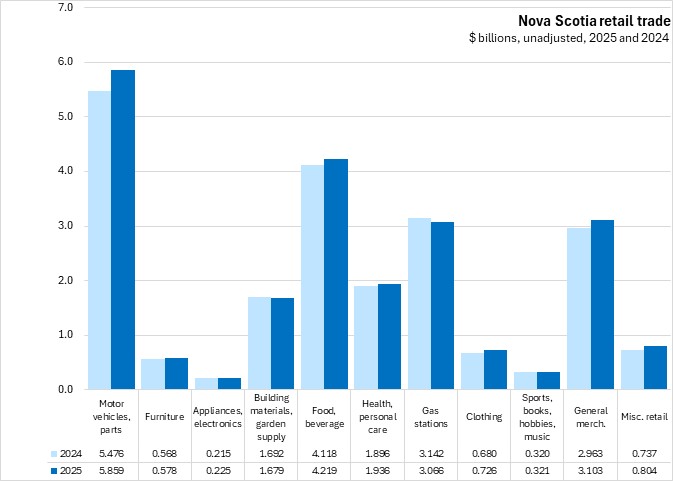Click the 2025 Clothing bar
The width and height of the screenshot is (673, 481).
coord(495,369)
